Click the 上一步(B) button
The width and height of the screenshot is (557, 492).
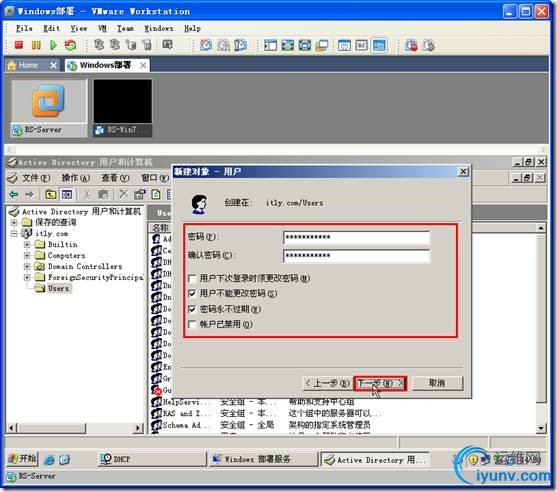point(328,383)
